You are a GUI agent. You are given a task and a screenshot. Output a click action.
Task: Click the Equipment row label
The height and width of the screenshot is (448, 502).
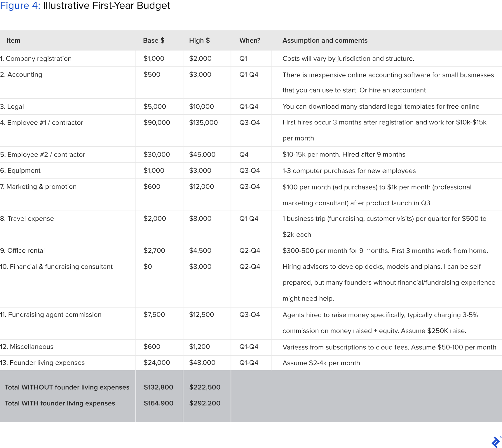point(20,171)
